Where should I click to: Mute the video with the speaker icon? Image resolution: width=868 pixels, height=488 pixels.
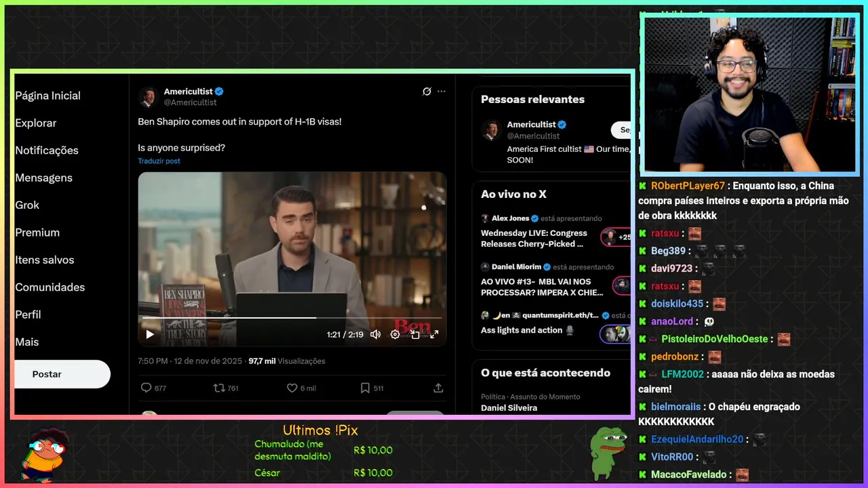375,334
